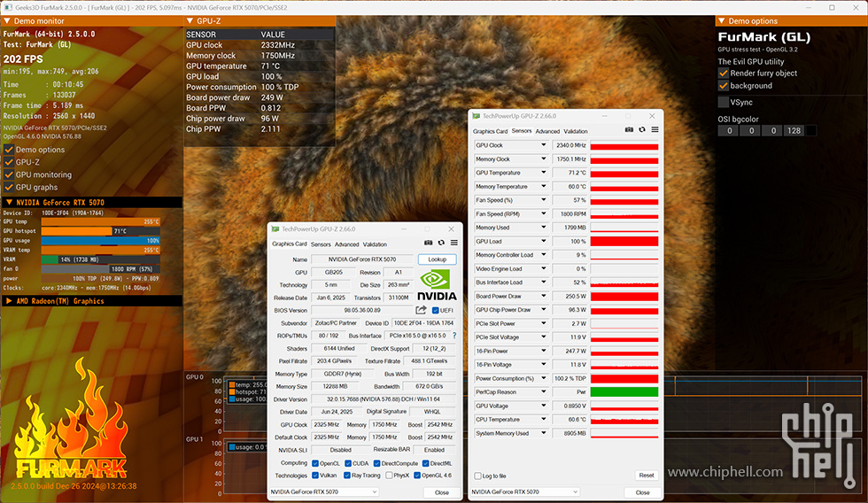Click the camera icon in the Graphics Card window

click(x=428, y=243)
